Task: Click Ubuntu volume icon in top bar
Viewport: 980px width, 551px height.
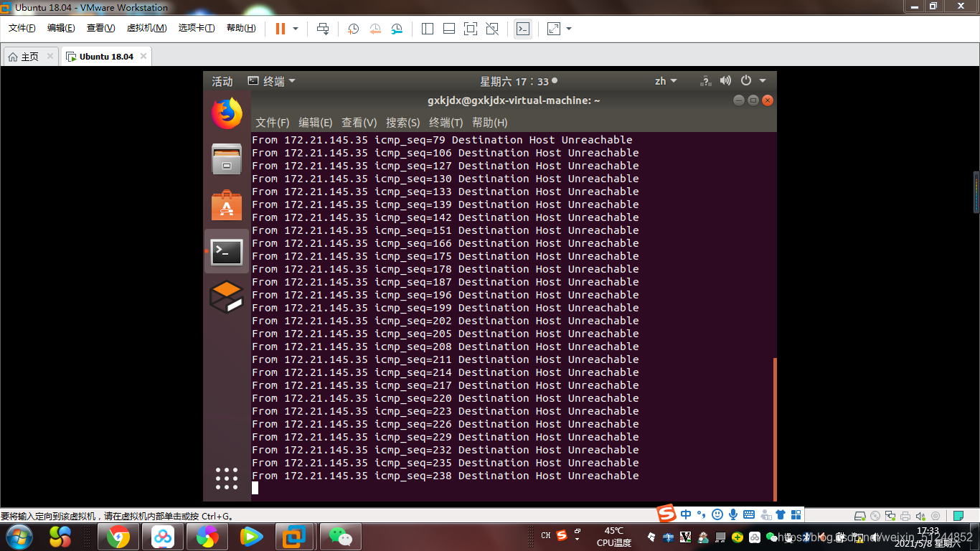Action: pyautogui.click(x=725, y=81)
